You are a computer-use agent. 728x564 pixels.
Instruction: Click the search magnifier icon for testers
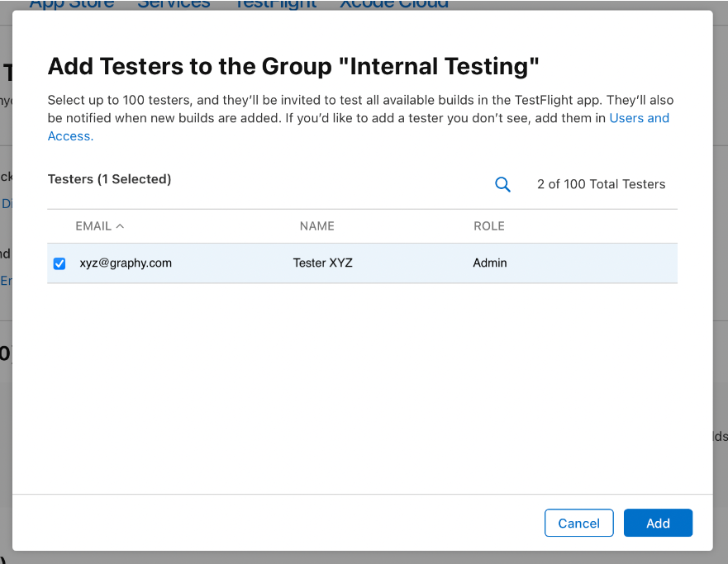click(502, 185)
